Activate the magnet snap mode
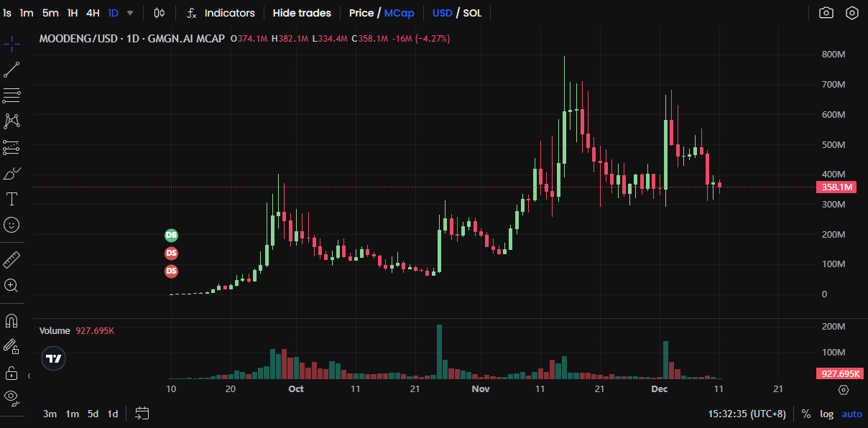The width and height of the screenshot is (868, 428). 11,320
